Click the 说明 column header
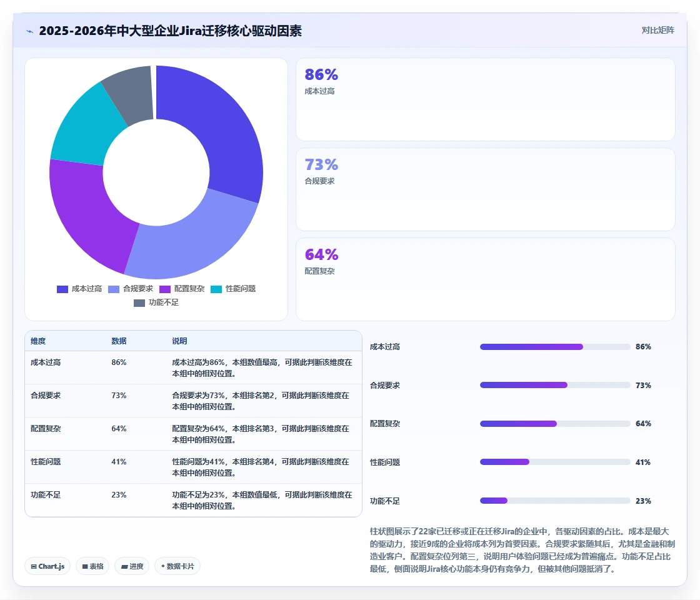700x600 pixels. pos(179,341)
